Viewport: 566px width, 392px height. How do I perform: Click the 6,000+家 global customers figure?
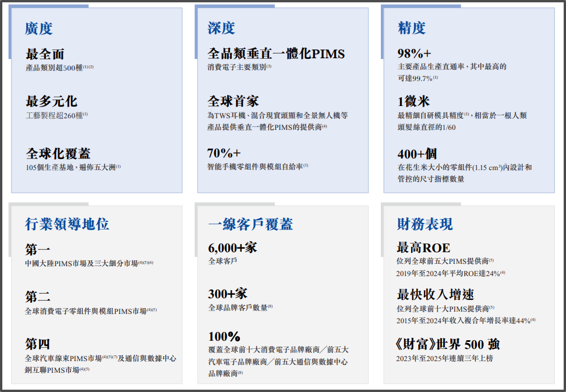(232, 248)
